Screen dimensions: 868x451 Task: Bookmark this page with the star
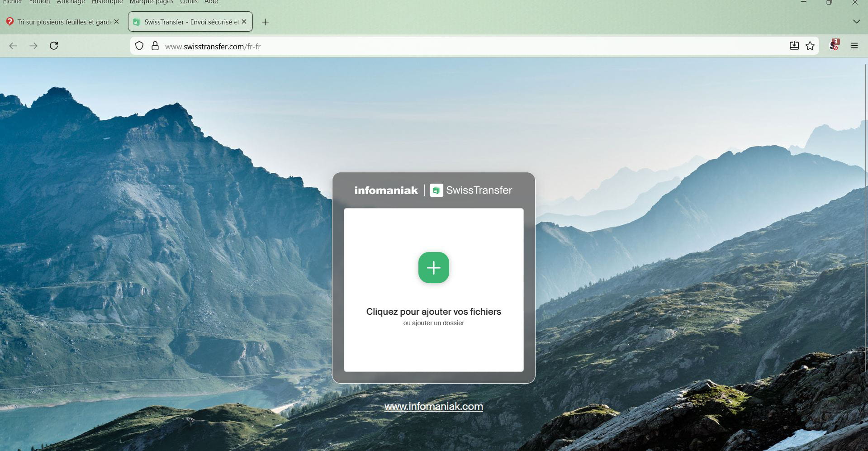coord(810,46)
